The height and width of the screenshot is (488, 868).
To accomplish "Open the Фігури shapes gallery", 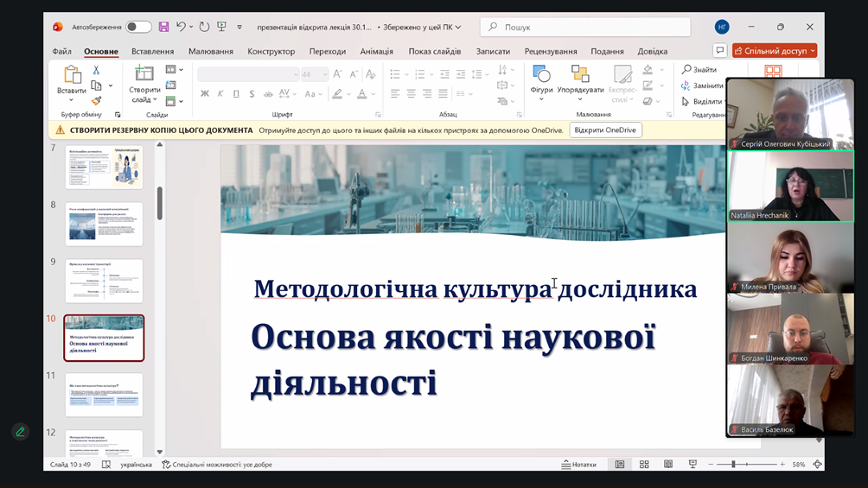I will coord(541,82).
